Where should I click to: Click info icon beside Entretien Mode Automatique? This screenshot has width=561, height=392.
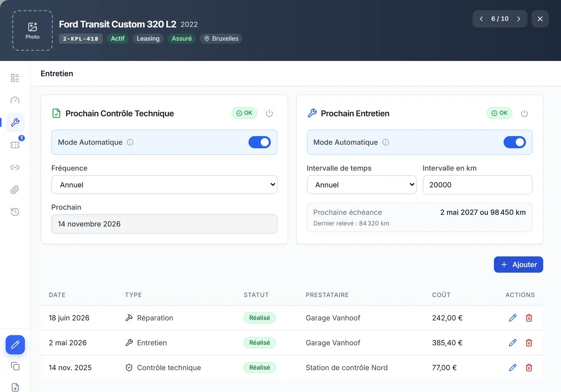pyautogui.click(x=386, y=142)
